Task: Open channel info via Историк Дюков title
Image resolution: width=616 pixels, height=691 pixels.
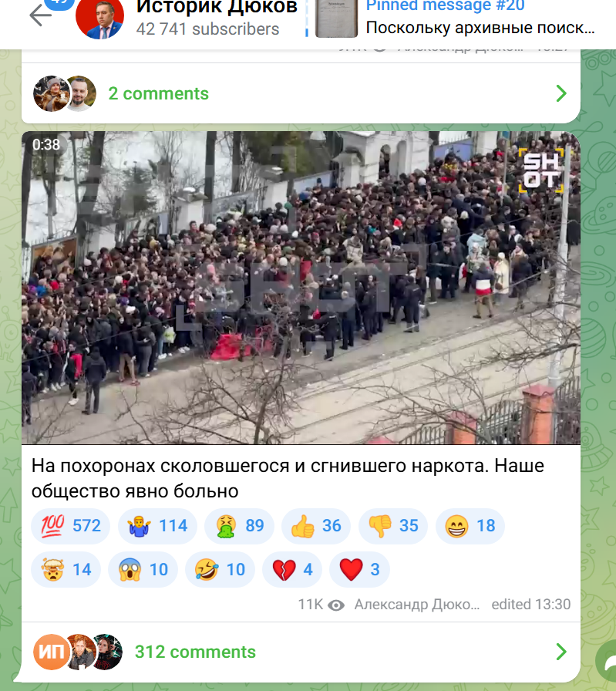Action: (x=217, y=7)
